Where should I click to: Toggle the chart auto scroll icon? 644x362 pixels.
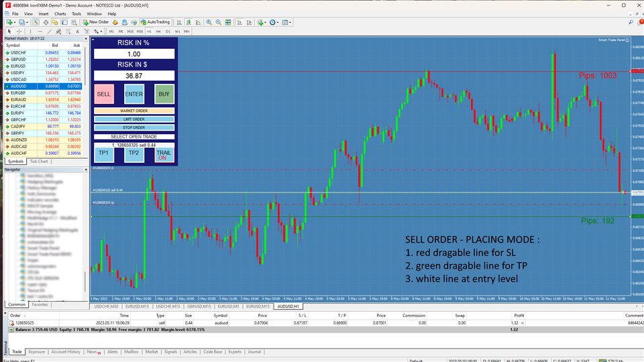[239, 22]
